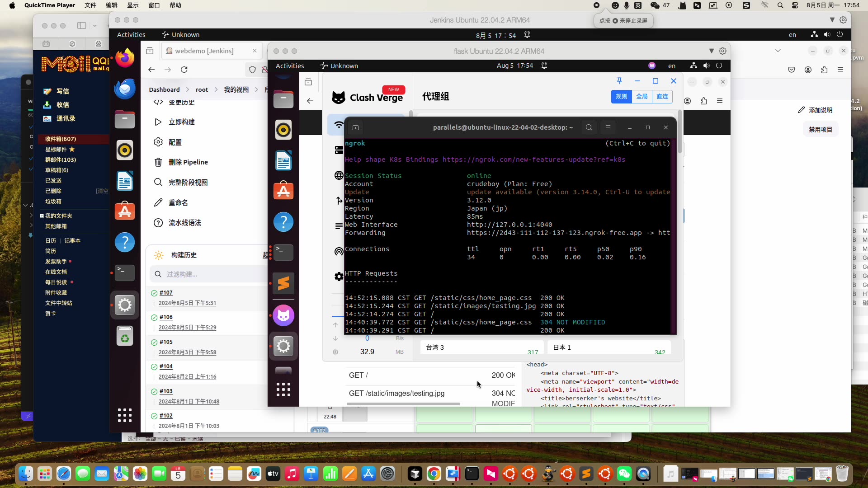Open the terminal hamburger menu

608,127
